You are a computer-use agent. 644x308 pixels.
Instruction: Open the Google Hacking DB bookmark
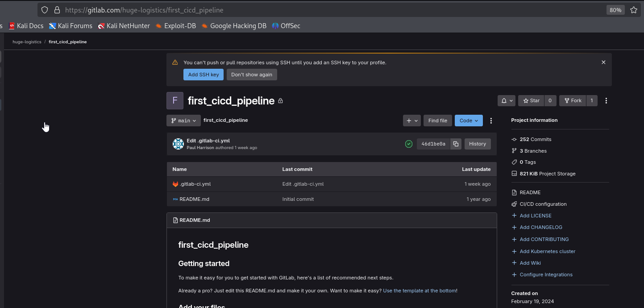pyautogui.click(x=234, y=26)
